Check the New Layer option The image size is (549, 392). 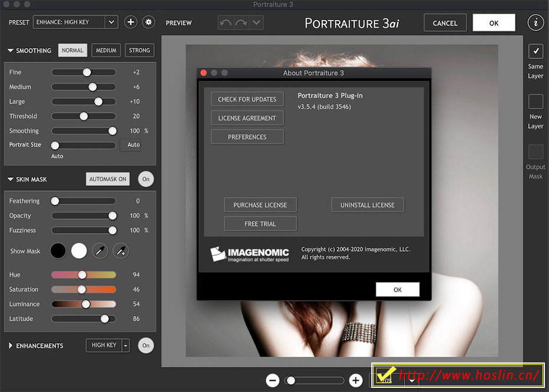[535, 102]
